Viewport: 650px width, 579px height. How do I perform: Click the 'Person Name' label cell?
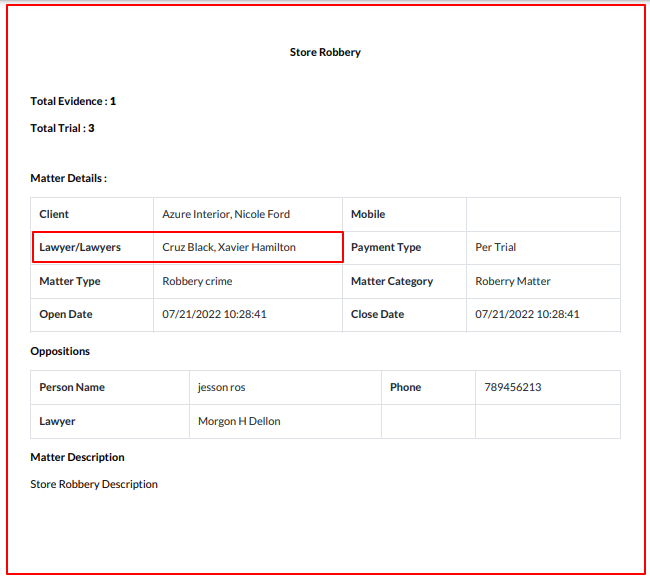pos(110,388)
